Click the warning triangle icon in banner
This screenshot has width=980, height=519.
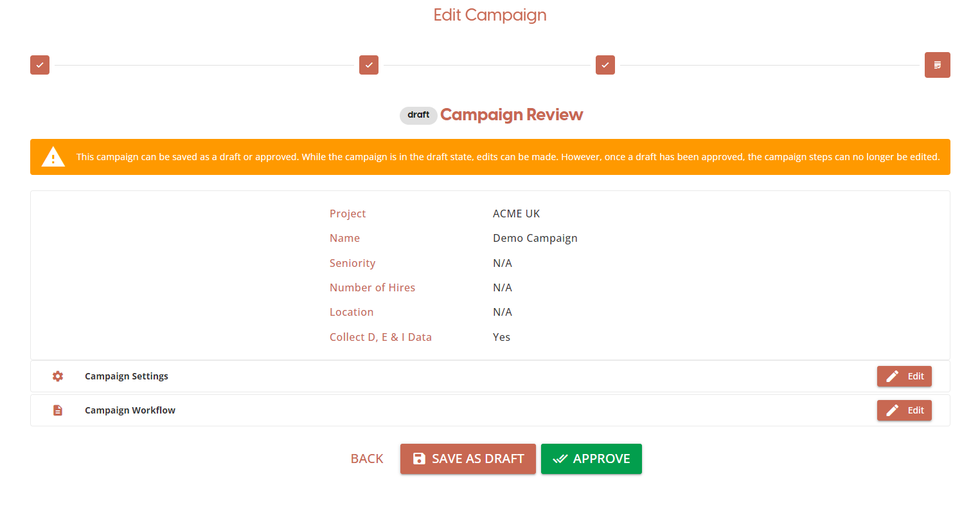tap(53, 157)
